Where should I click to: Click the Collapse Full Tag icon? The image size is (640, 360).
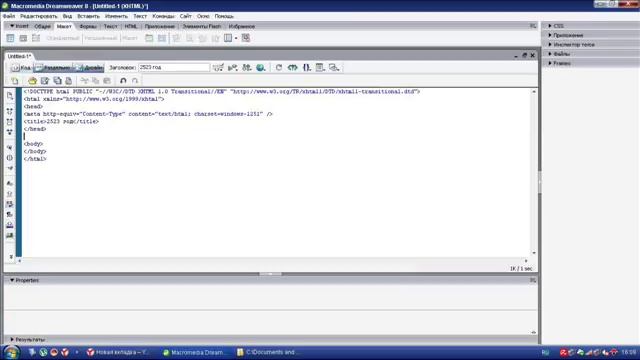[10, 111]
